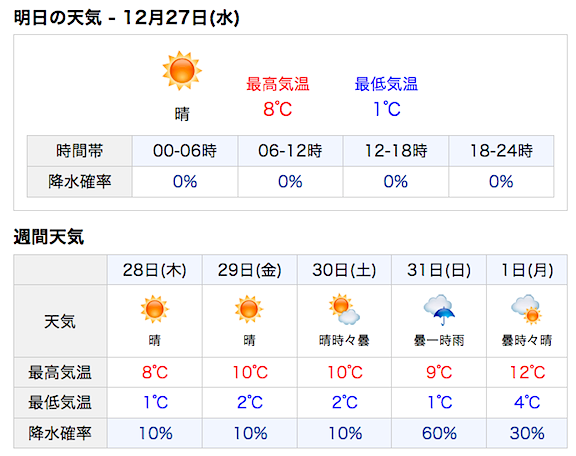Click the 12℃ high temperature for 1日(月)

coord(527,372)
